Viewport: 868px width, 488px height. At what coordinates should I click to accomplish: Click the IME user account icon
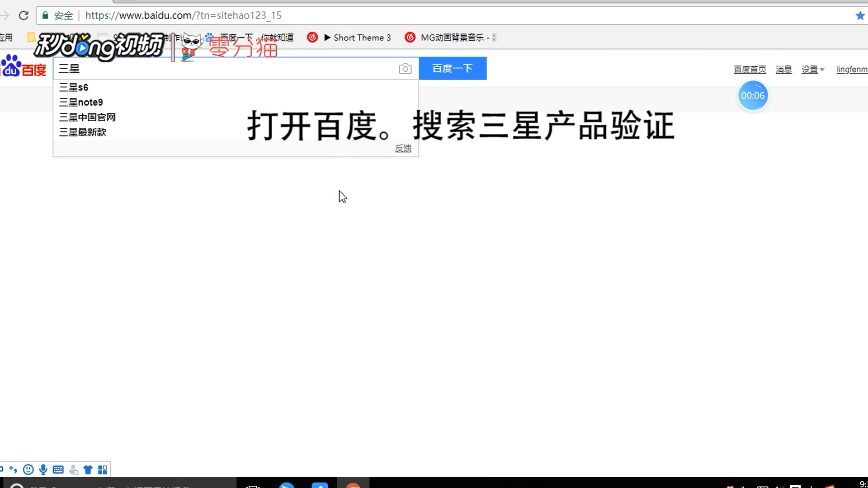point(74,470)
